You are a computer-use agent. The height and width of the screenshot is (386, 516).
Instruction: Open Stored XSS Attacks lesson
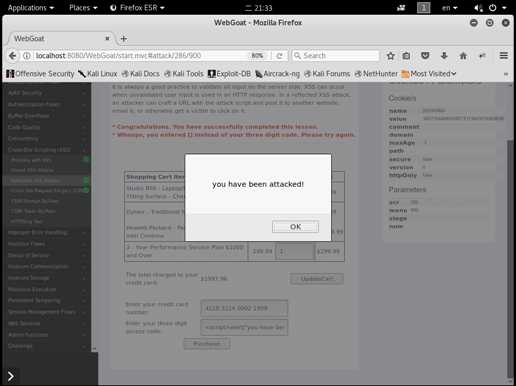click(47, 170)
